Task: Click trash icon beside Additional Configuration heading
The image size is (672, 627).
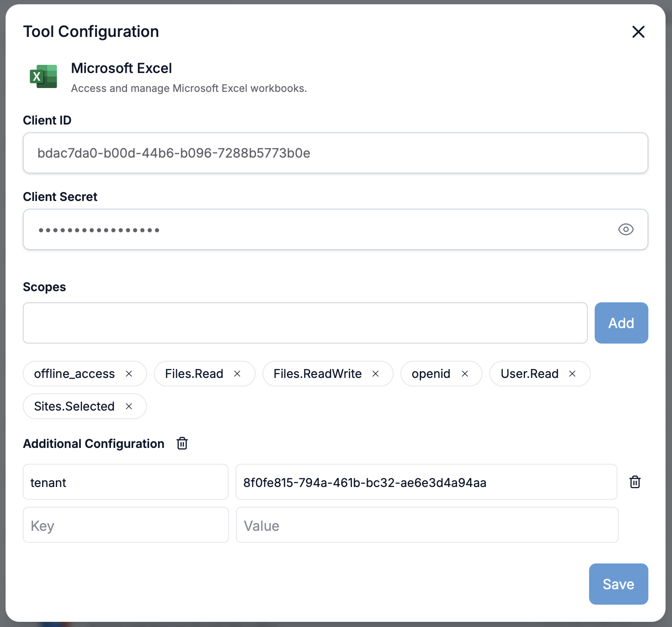Action: [x=182, y=443]
